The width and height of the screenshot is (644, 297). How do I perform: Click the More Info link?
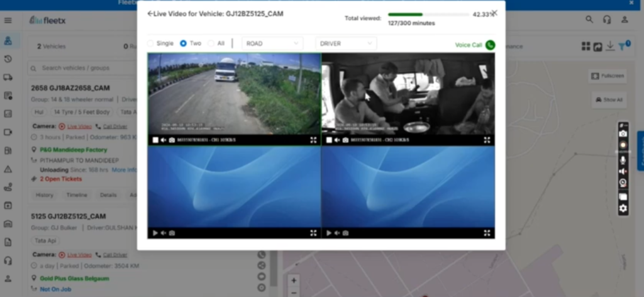pyautogui.click(x=125, y=170)
